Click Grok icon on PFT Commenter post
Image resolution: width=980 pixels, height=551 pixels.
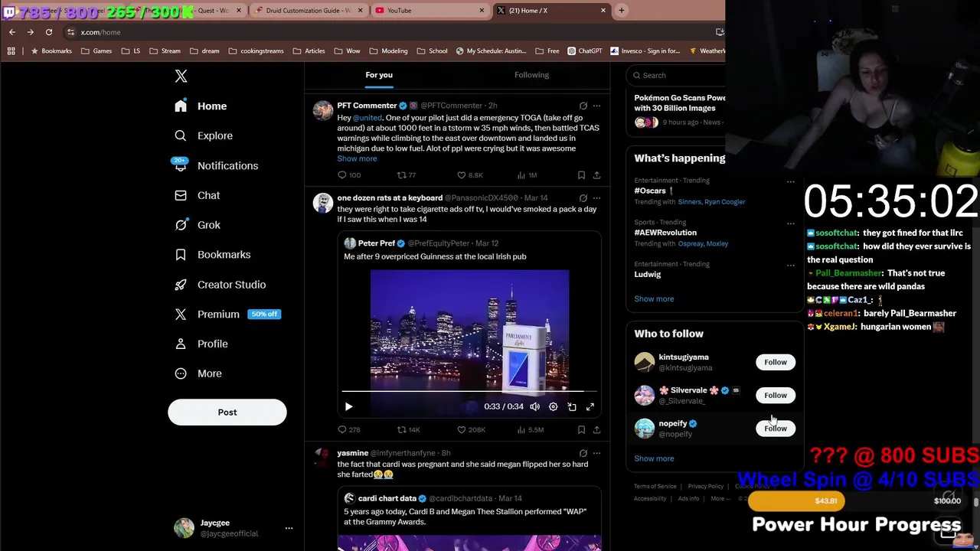tap(583, 106)
